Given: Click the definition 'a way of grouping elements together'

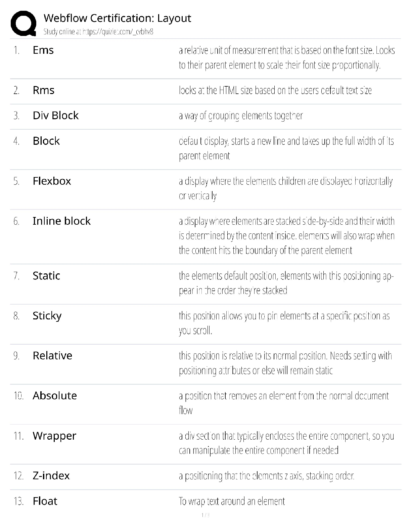Looking at the screenshot, I should click(x=241, y=116).
